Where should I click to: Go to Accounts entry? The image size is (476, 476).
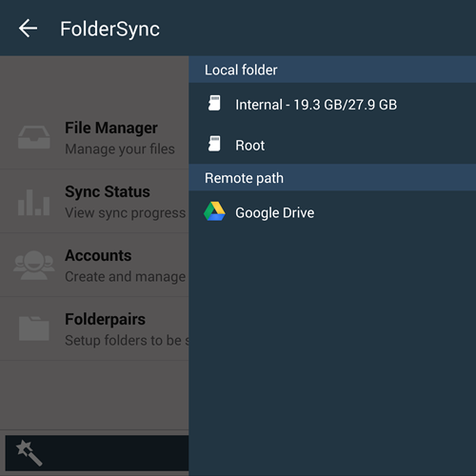point(94,265)
